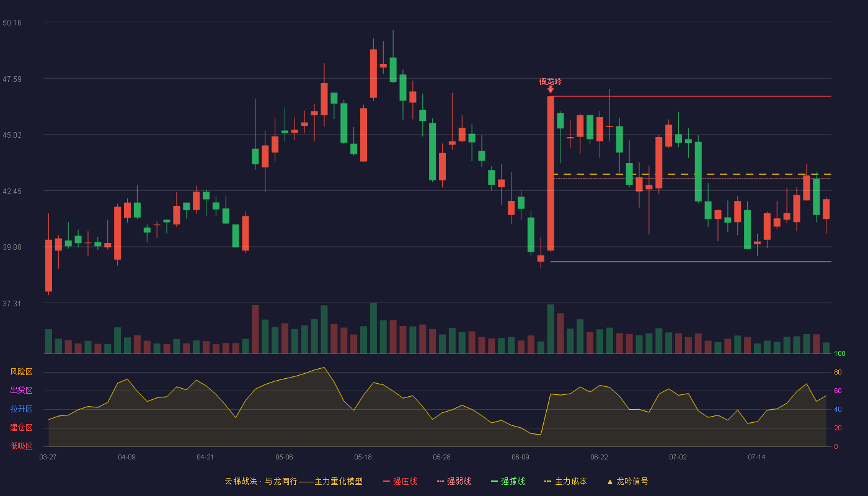Viewport: 868px width, 496px height.
Task: Click the 龙吟信号 triangle legend icon
Action: coord(609,482)
